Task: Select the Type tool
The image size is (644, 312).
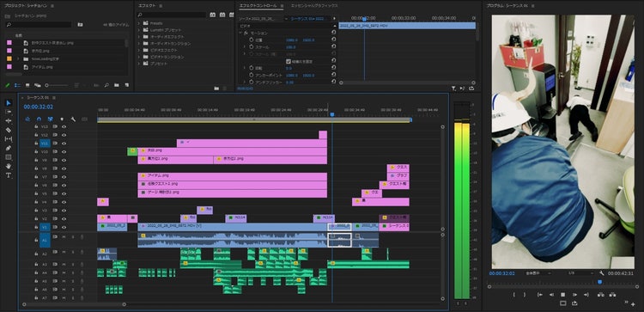Action: 9,175
